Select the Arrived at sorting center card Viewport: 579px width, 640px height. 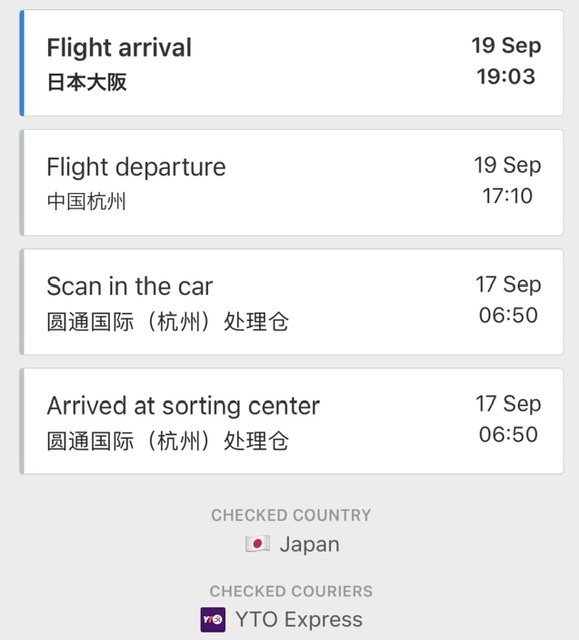[292, 421]
